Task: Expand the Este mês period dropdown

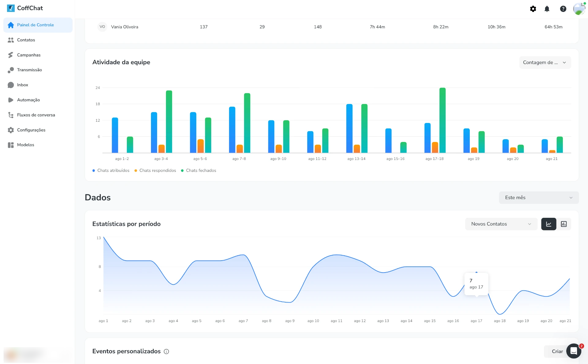Action: click(x=539, y=198)
